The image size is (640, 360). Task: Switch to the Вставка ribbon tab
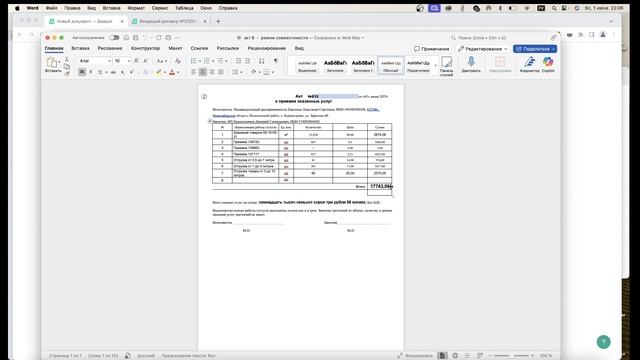pyautogui.click(x=80, y=48)
